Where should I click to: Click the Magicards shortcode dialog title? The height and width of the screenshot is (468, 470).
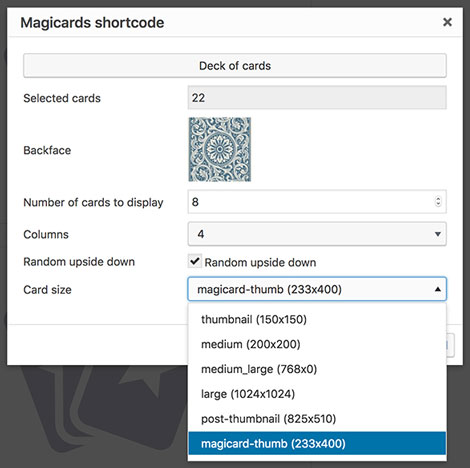click(92, 23)
